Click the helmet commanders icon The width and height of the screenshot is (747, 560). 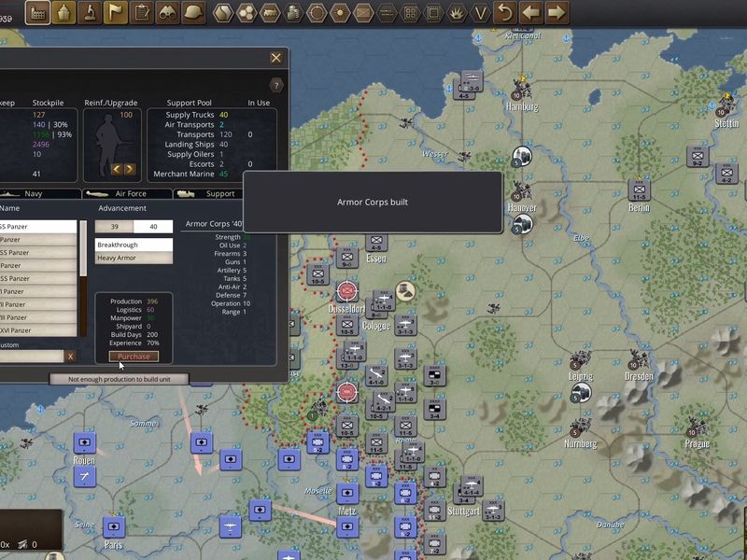193,12
